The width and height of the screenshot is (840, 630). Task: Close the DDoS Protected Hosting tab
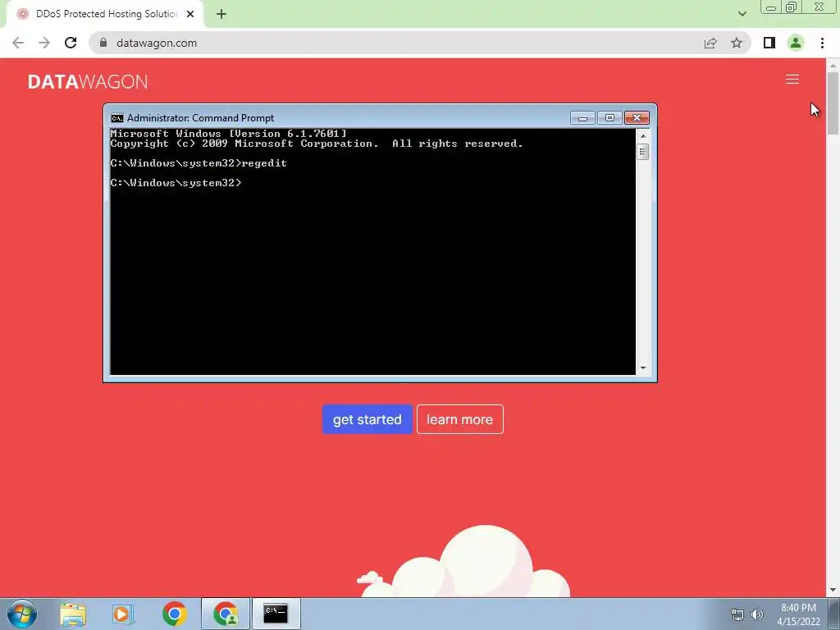coord(190,14)
